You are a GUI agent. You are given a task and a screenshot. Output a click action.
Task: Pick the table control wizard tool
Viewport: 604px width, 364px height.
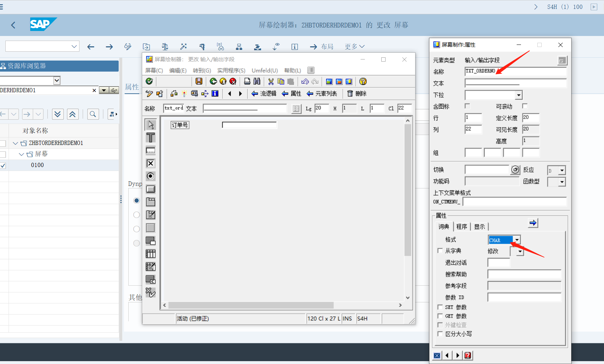click(151, 266)
